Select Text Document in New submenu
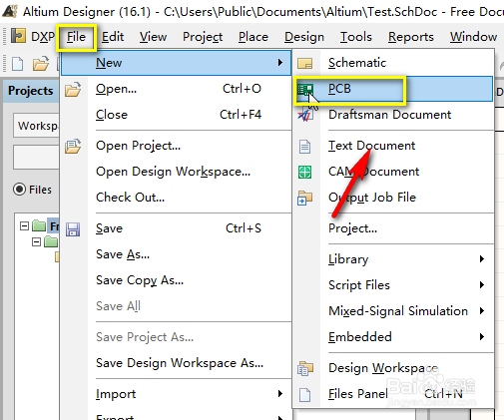Viewport: 504px width, 420px height. coord(371,146)
